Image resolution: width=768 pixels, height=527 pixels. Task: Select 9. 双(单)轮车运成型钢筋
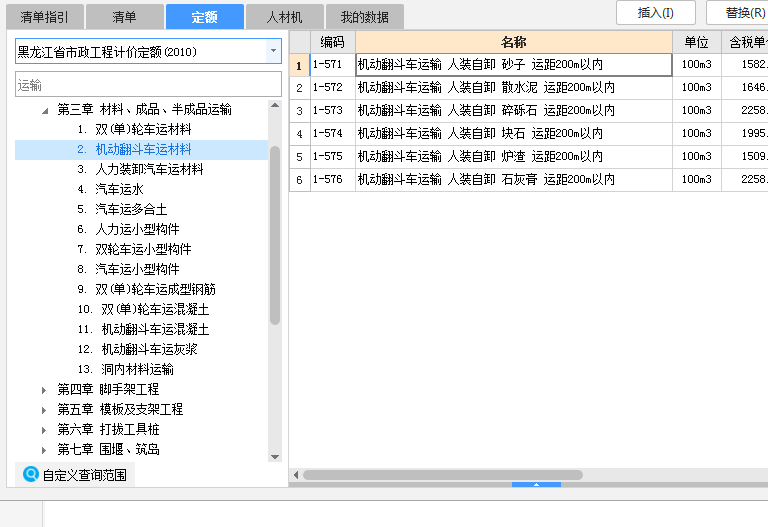[x=146, y=289]
